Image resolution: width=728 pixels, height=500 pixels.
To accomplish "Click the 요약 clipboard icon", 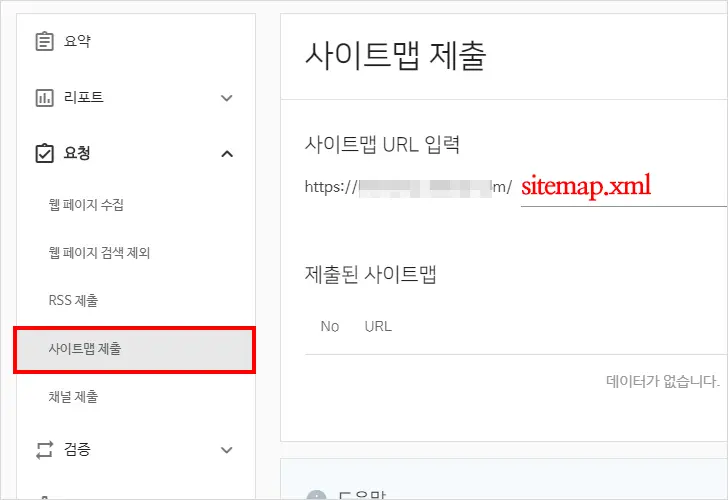I will 45,41.
